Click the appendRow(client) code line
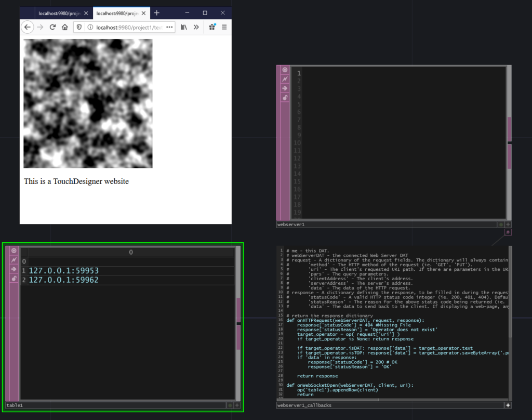The image size is (532, 420). coord(338,390)
